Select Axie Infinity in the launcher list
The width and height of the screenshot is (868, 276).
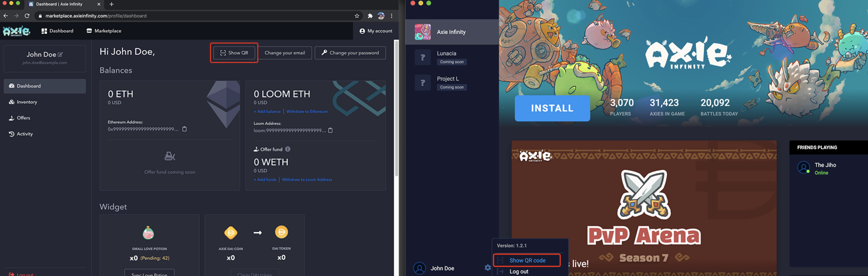(x=452, y=32)
